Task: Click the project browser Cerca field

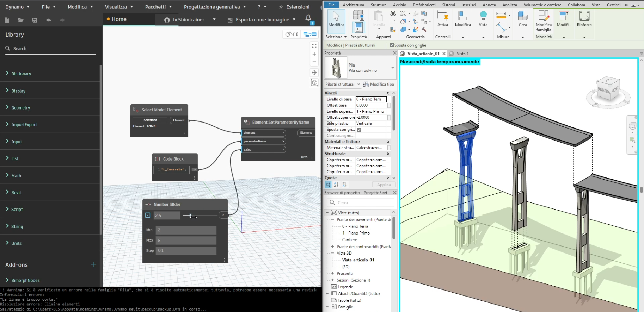Action: tap(361, 202)
